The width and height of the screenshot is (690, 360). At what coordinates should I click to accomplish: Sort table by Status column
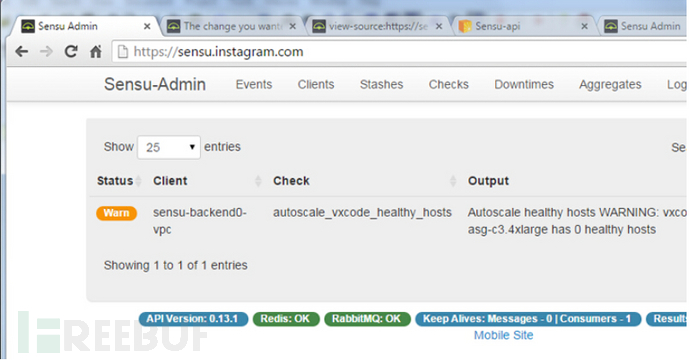pos(119,181)
